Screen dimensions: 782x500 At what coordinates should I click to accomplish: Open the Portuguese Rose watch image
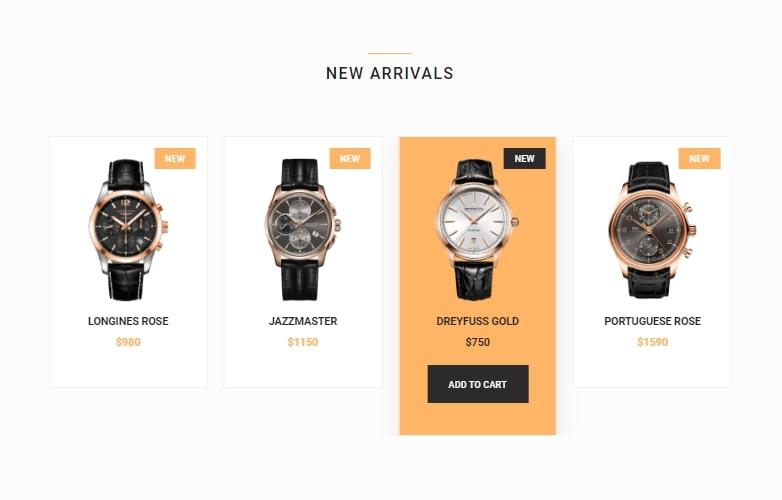pyautogui.click(x=652, y=229)
